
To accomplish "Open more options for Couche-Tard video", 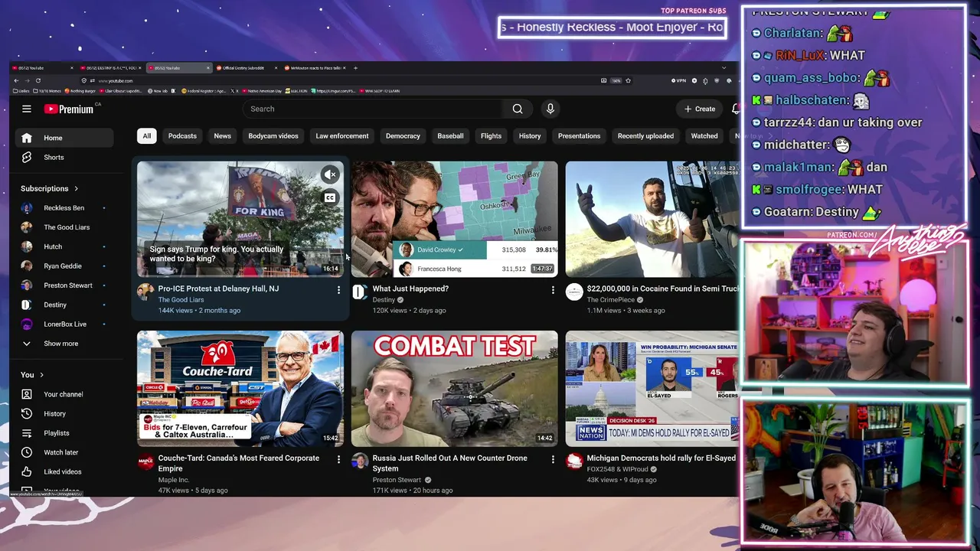I will click(x=338, y=459).
